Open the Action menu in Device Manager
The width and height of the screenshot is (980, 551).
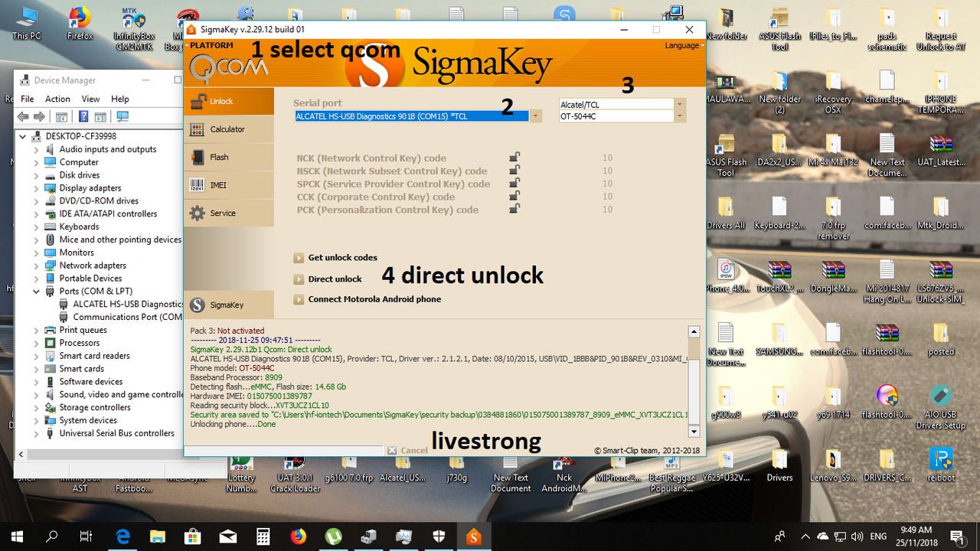click(x=57, y=99)
